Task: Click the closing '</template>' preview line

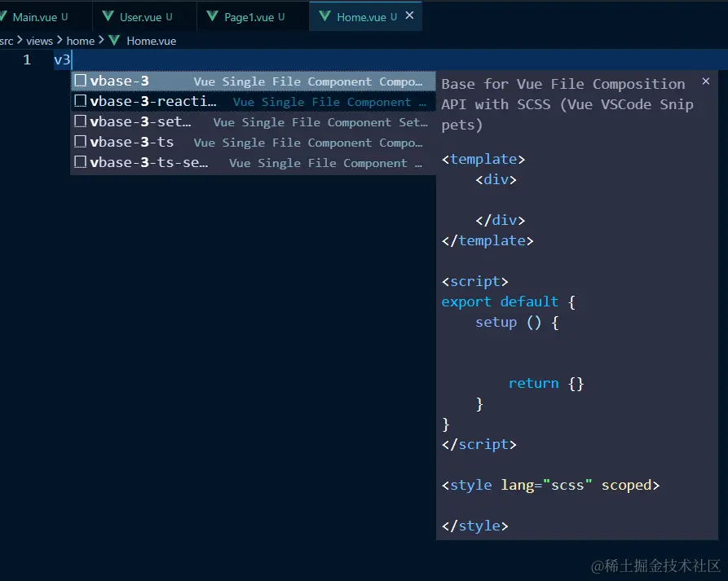Action: (488, 240)
